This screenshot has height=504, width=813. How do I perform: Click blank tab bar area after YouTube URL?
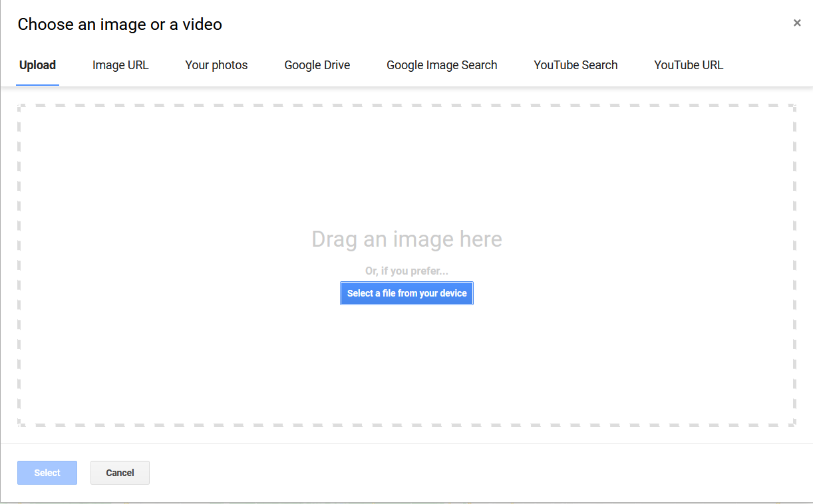[x=765, y=65]
